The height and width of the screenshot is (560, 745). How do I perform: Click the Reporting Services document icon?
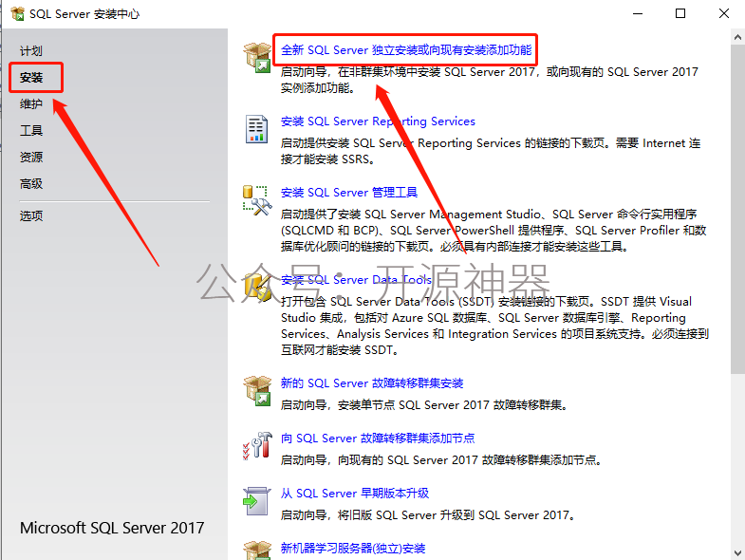[256, 129]
